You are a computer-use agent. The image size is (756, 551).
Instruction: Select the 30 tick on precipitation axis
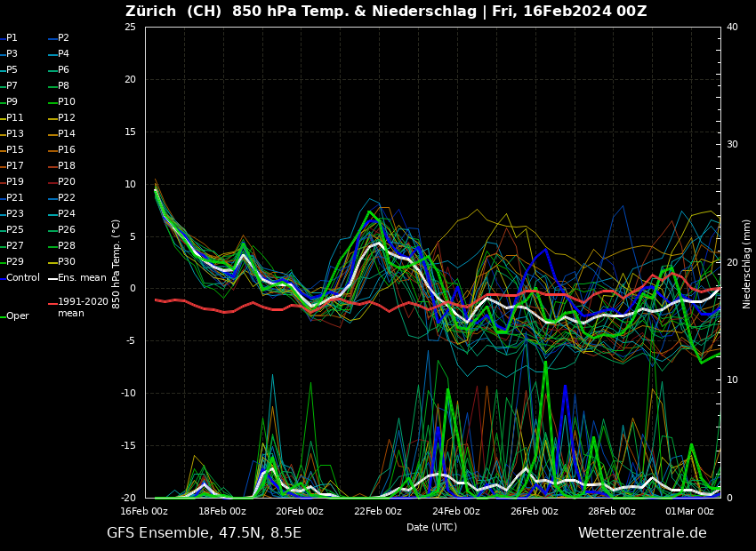tap(732, 145)
